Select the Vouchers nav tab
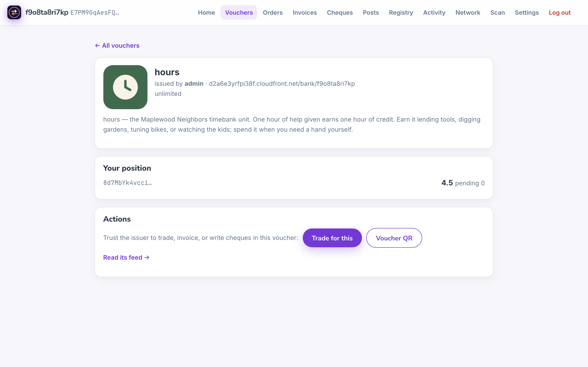588x367 pixels. pos(239,12)
